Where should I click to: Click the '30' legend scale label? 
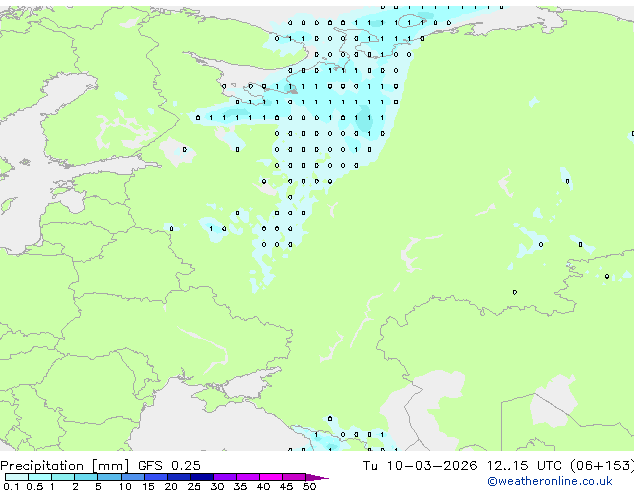coord(218,486)
